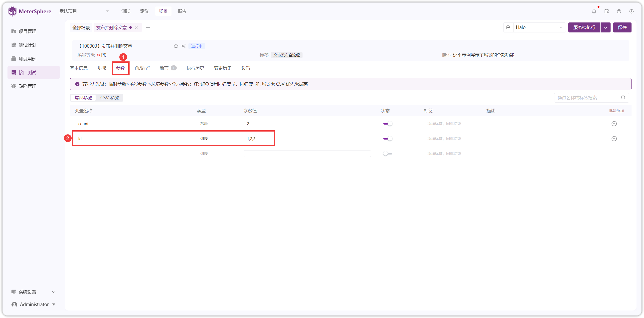Image resolution: width=644 pixels, height=318 pixels.
Task: Click the 批量添加 link
Action: tap(616, 111)
